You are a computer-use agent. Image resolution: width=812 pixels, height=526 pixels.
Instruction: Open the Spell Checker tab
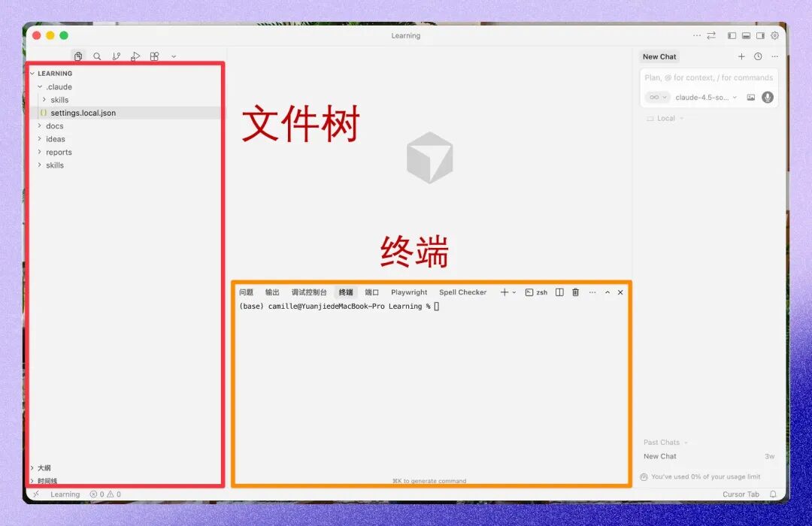coord(462,292)
